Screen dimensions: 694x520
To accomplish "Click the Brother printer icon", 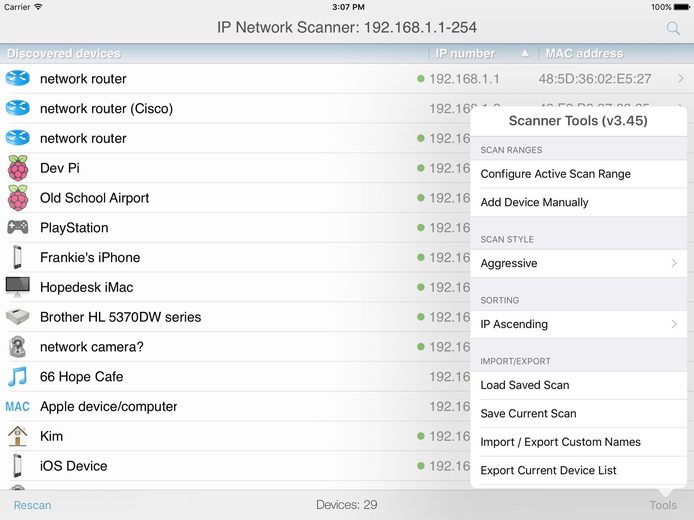I will (18, 316).
